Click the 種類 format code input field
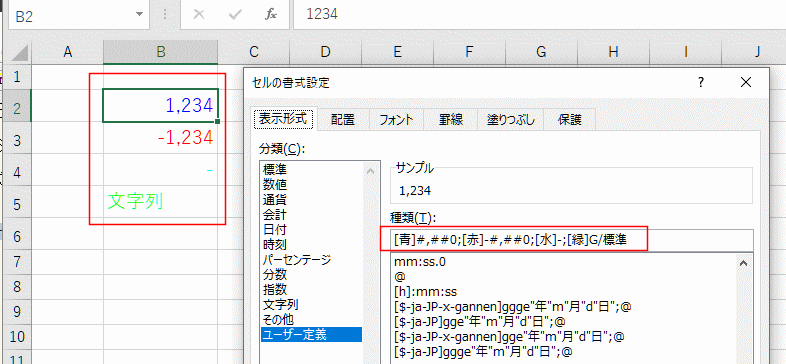Screen dimensions: 786x364 pos(571,239)
